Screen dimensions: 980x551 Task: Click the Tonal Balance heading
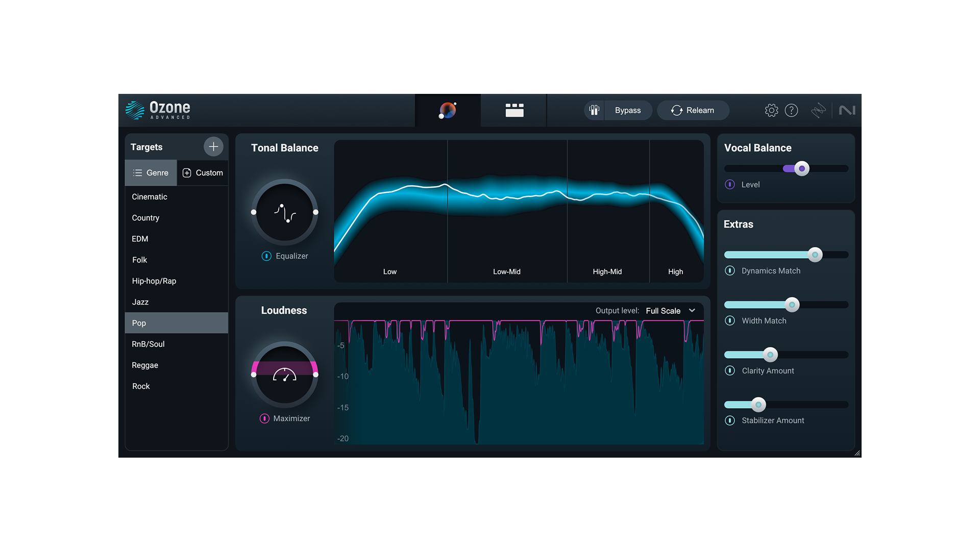pos(284,148)
